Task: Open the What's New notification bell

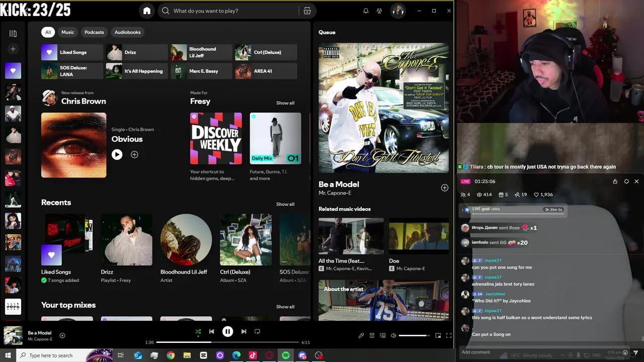Action: (x=366, y=11)
